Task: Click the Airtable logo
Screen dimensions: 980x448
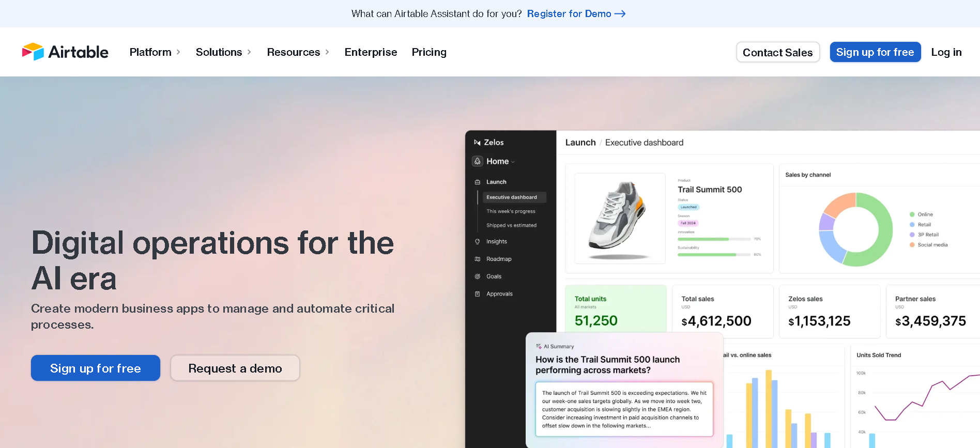Action: (x=65, y=52)
